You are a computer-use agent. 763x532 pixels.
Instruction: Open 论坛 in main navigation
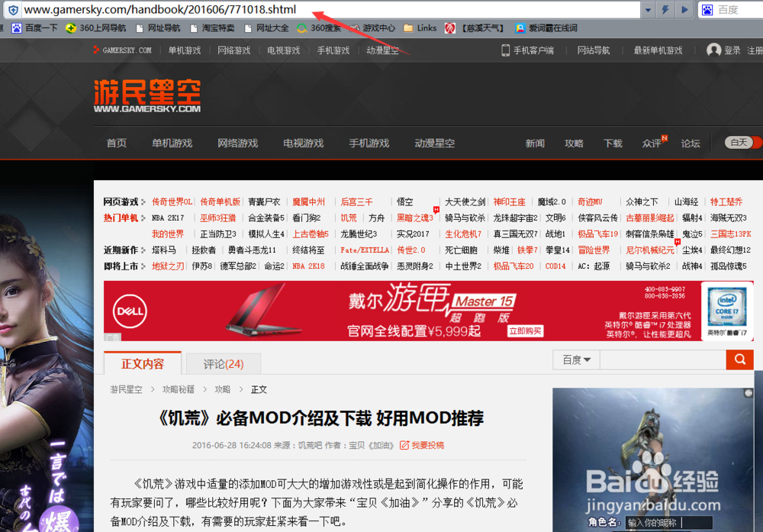pos(691,143)
